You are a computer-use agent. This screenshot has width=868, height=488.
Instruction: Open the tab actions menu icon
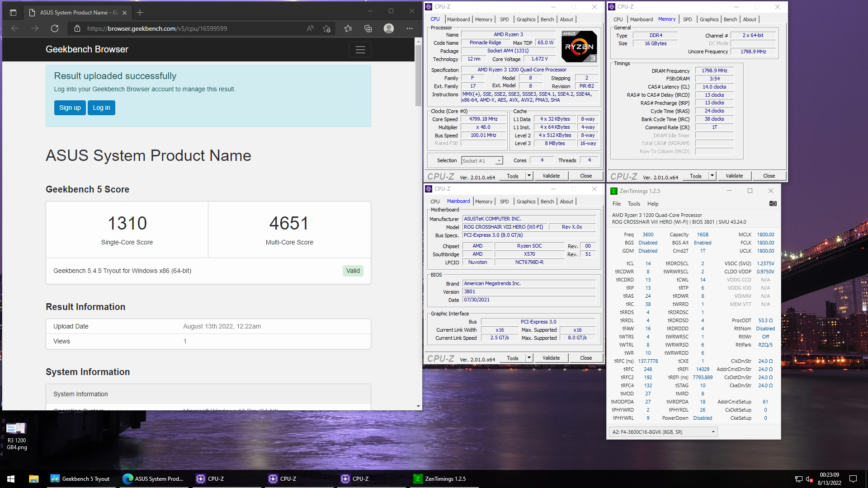(13, 13)
